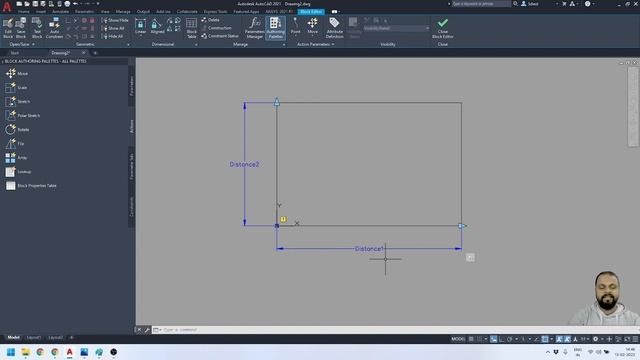This screenshot has width=640, height=360.
Task: Open the visibility states dropdown
Action: point(396,28)
